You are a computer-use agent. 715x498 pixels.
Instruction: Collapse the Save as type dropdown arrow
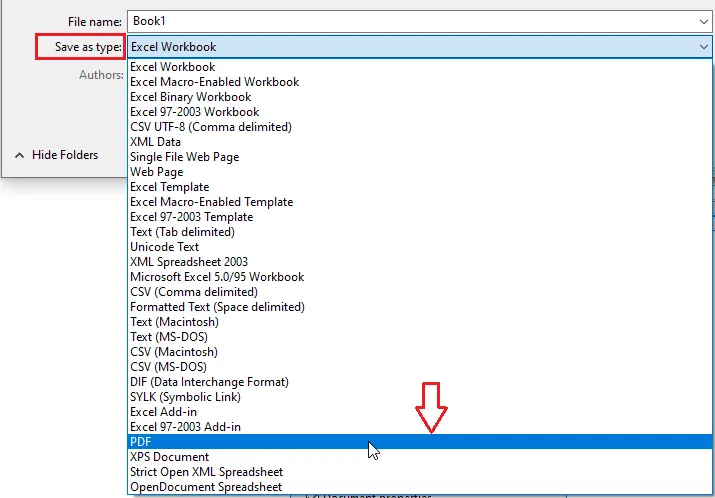[703, 47]
